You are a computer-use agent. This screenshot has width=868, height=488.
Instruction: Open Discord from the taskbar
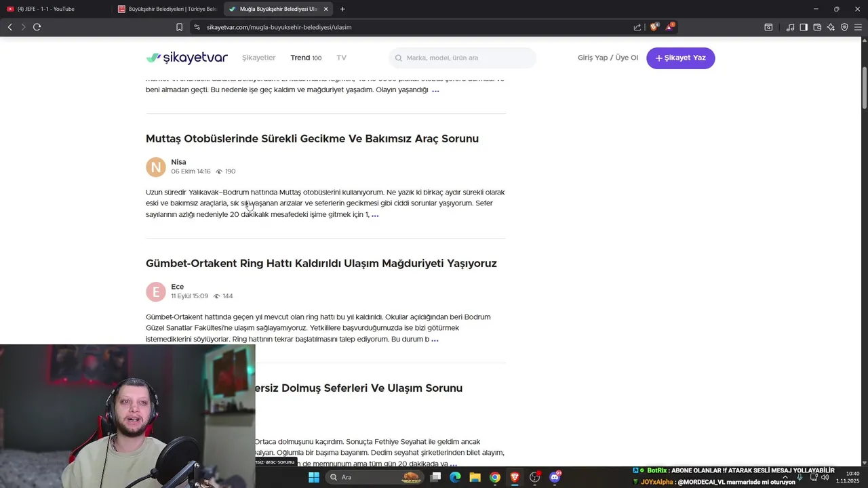pyautogui.click(x=555, y=477)
